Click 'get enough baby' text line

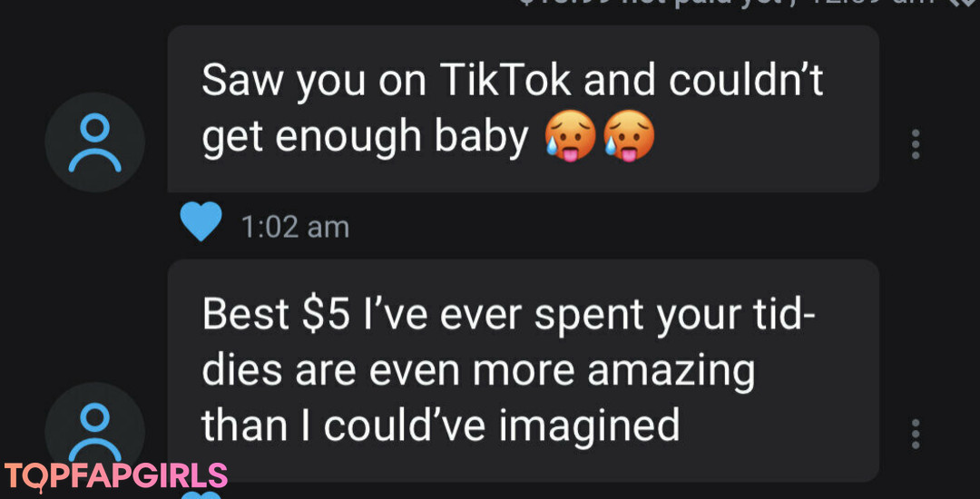365,139
